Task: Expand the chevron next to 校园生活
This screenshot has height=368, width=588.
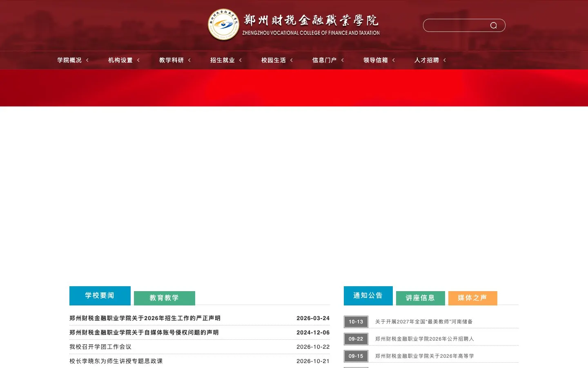Action: 291,60
